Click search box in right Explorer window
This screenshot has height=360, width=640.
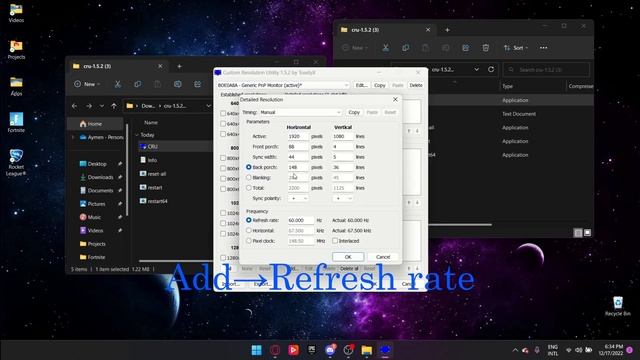[546, 69]
